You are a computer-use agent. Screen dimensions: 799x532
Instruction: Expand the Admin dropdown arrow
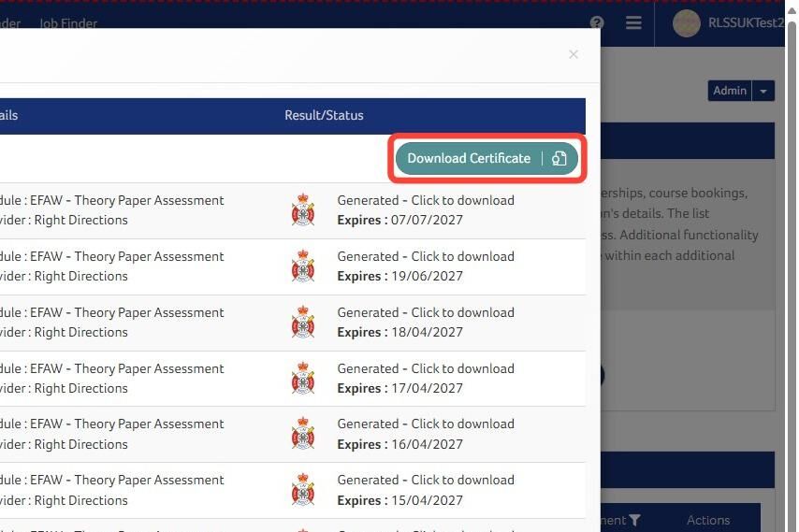coord(763,91)
